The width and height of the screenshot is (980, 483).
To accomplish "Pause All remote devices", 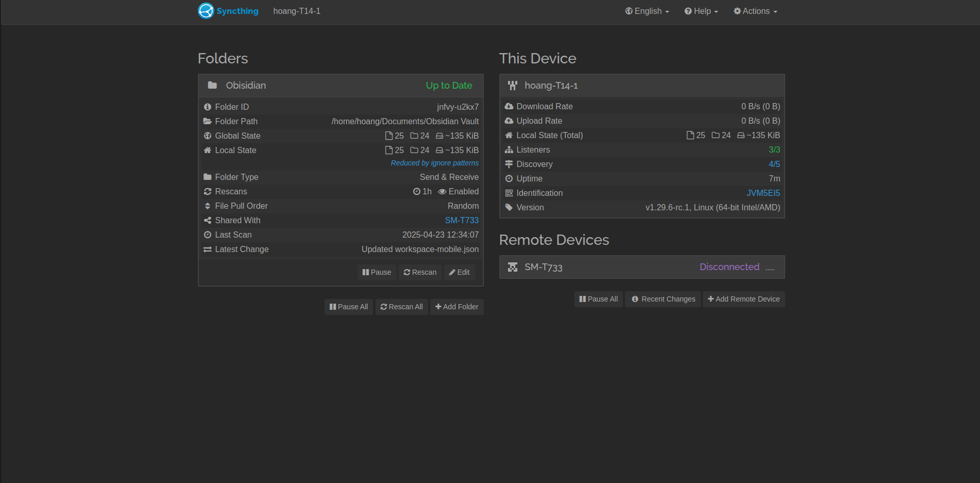I will click(599, 299).
